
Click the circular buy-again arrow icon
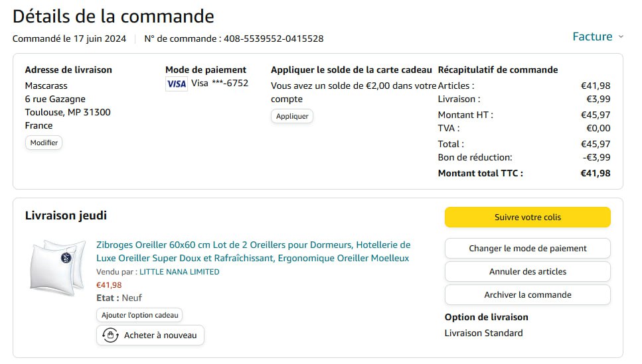pos(110,335)
